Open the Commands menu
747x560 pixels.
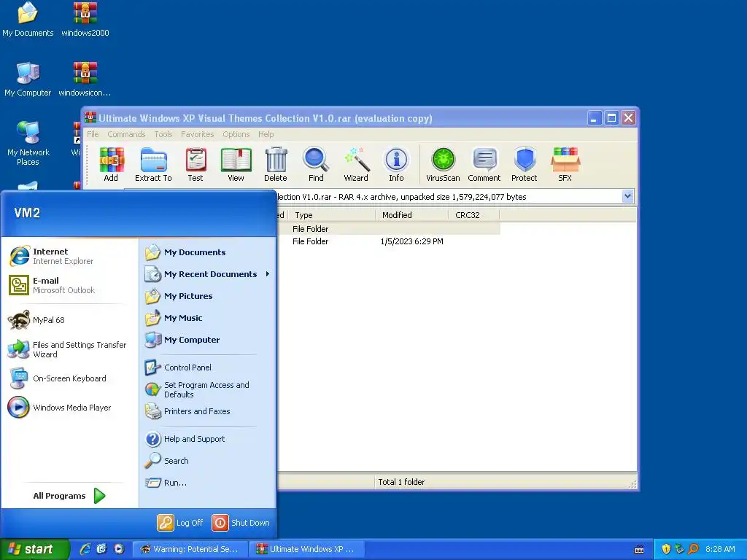click(126, 134)
